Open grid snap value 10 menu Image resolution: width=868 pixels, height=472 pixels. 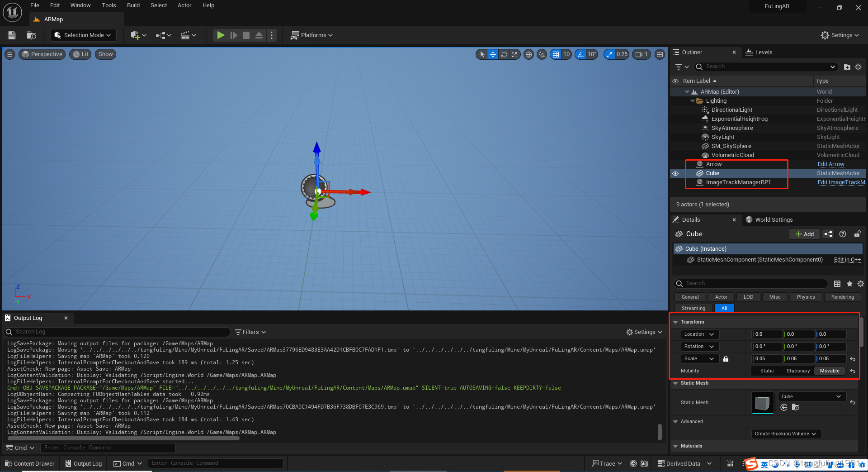[x=566, y=54]
